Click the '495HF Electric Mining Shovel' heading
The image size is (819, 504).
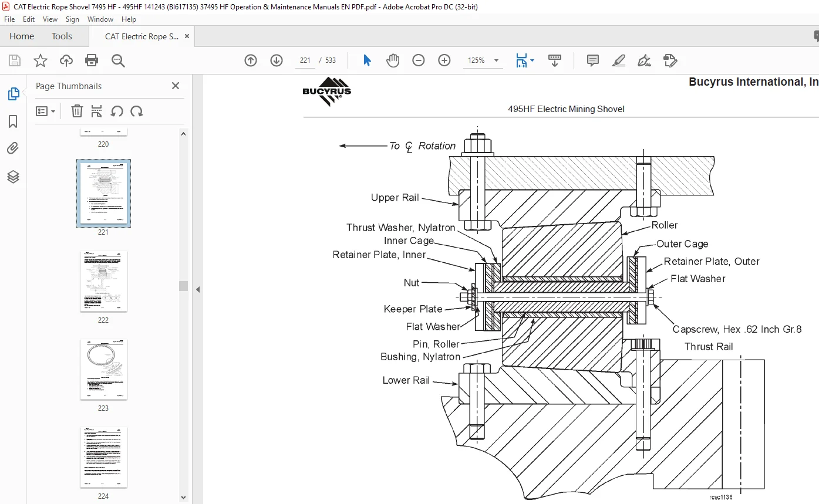coord(566,109)
